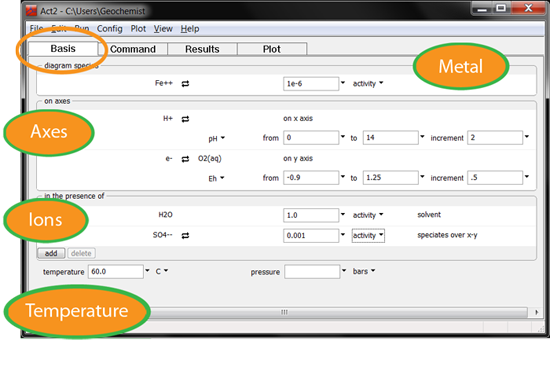Open dropdown arrow beside pH from value

tap(343, 137)
